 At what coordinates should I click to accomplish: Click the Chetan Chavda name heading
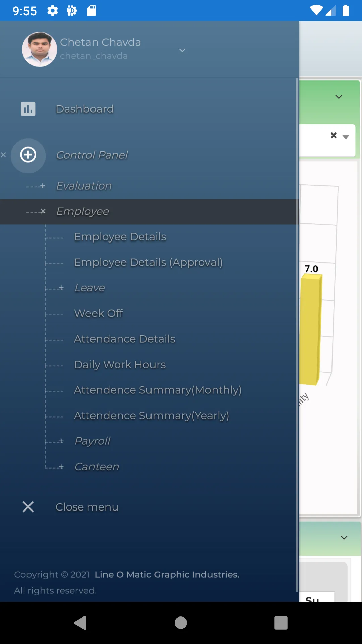(x=100, y=42)
